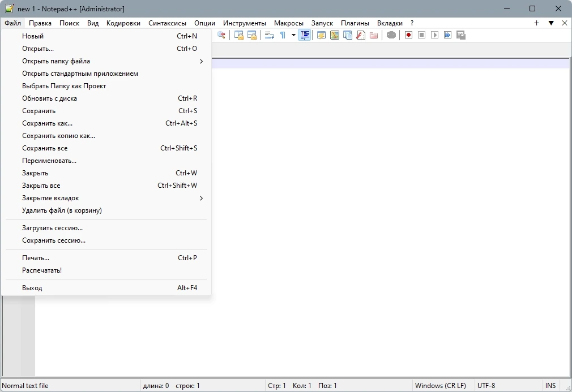
Task: Choose 'Новый' from the Файл menu
Action: pos(106,36)
